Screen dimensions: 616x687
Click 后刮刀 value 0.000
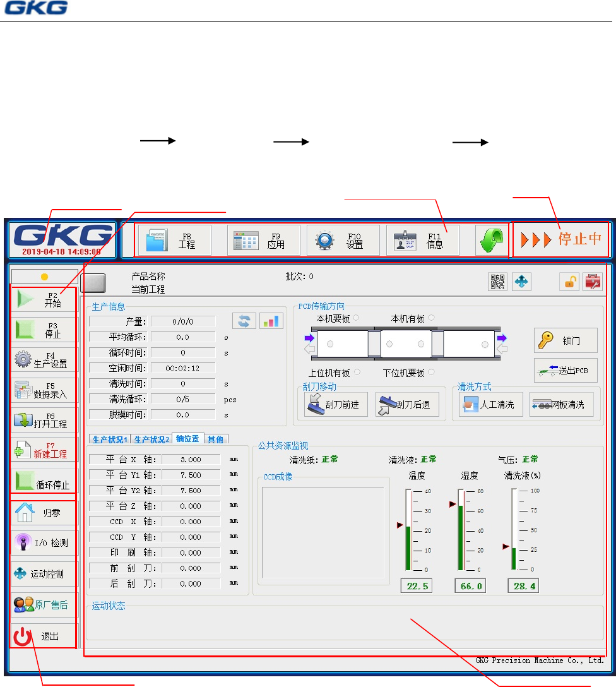point(191,583)
